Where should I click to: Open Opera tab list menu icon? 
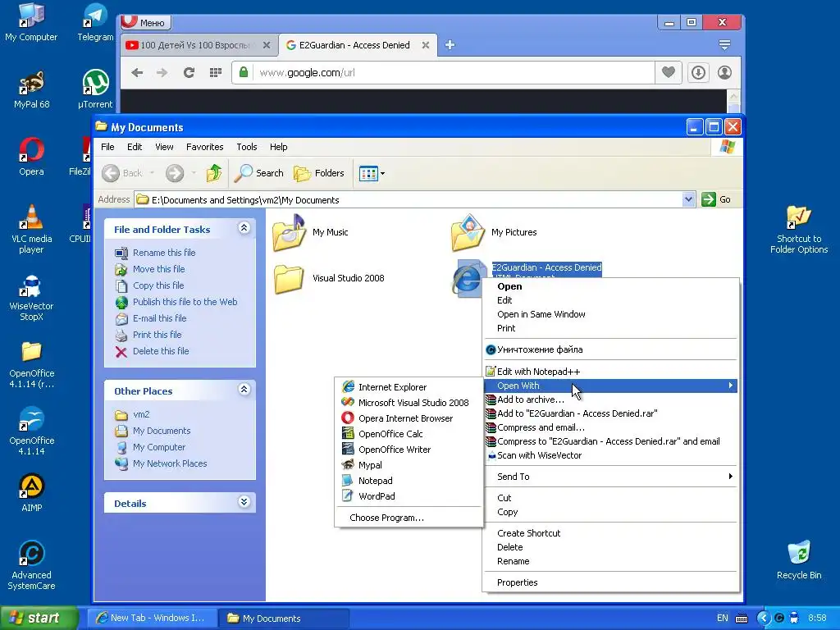click(x=724, y=45)
